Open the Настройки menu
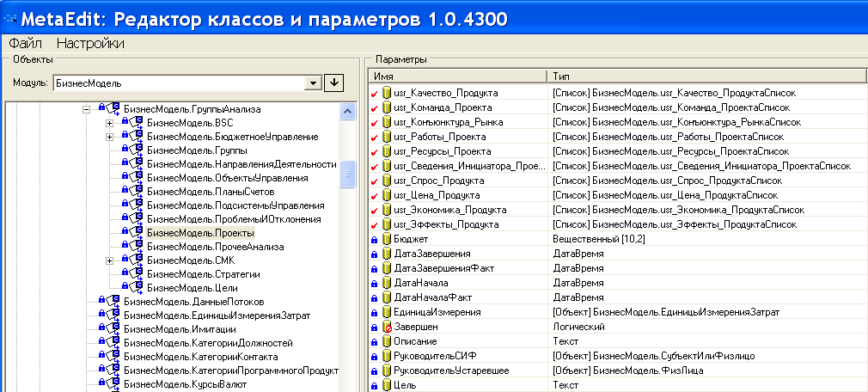The height and width of the screenshot is (392, 868). pyautogui.click(x=90, y=43)
